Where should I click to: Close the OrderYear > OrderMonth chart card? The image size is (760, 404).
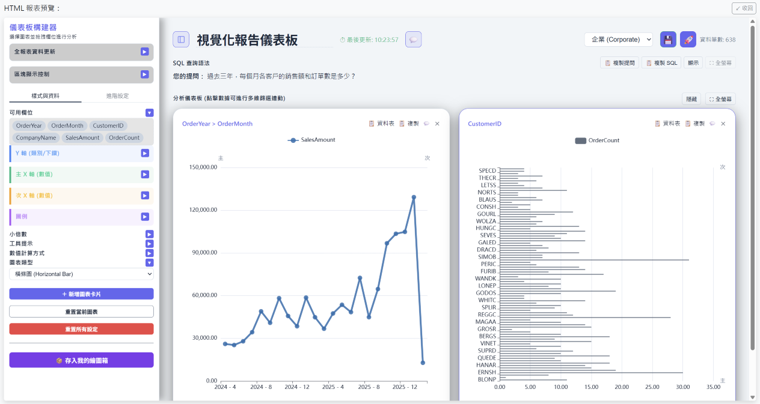tap(437, 124)
